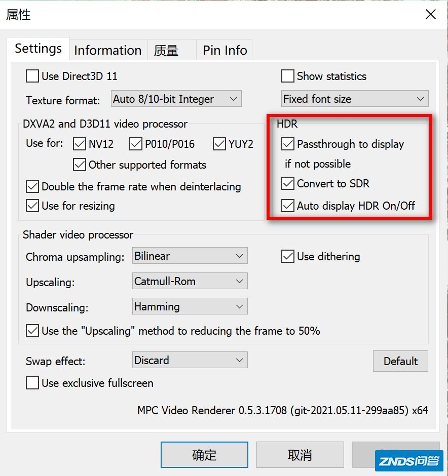Click the HDR group heading
Image resolution: width=448 pixels, height=476 pixels.
pos(287,124)
